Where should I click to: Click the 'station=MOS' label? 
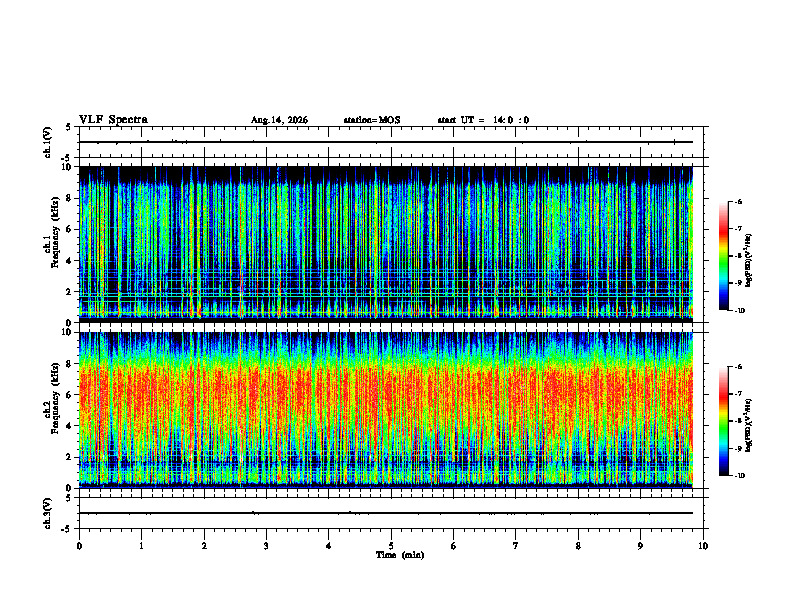coord(372,120)
